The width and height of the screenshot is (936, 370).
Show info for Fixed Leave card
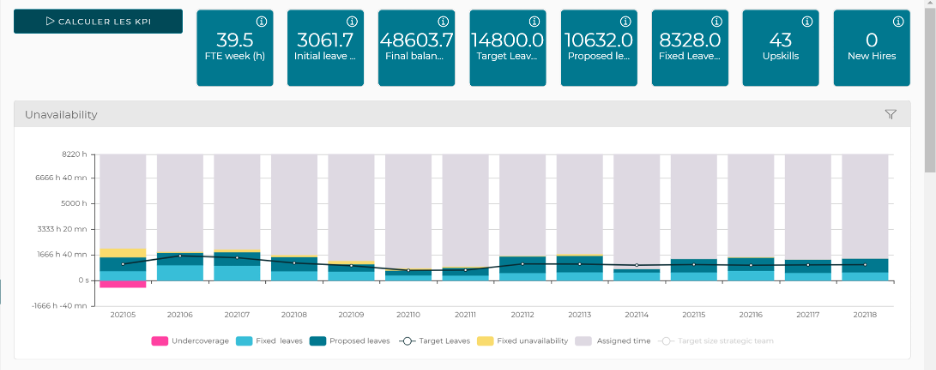[x=716, y=21]
